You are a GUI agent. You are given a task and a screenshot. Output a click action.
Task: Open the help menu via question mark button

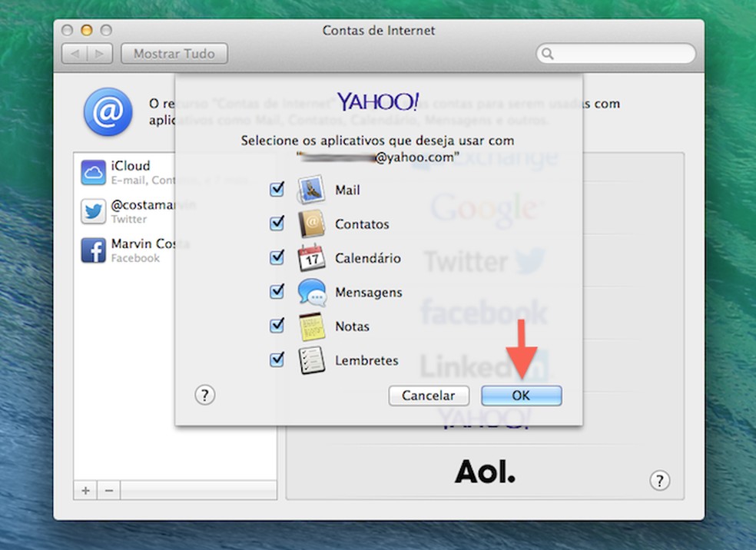point(204,396)
